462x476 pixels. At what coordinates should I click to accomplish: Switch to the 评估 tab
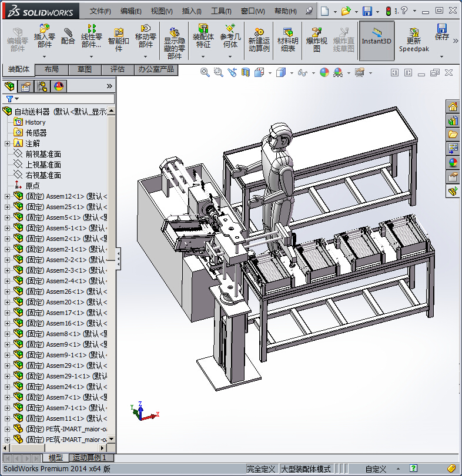coord(118,69)
